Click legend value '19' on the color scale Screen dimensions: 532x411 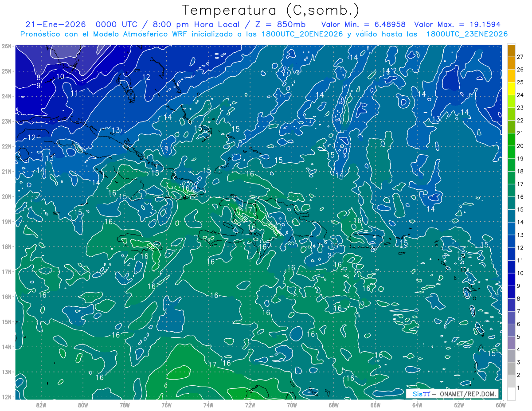pos(520,159)
